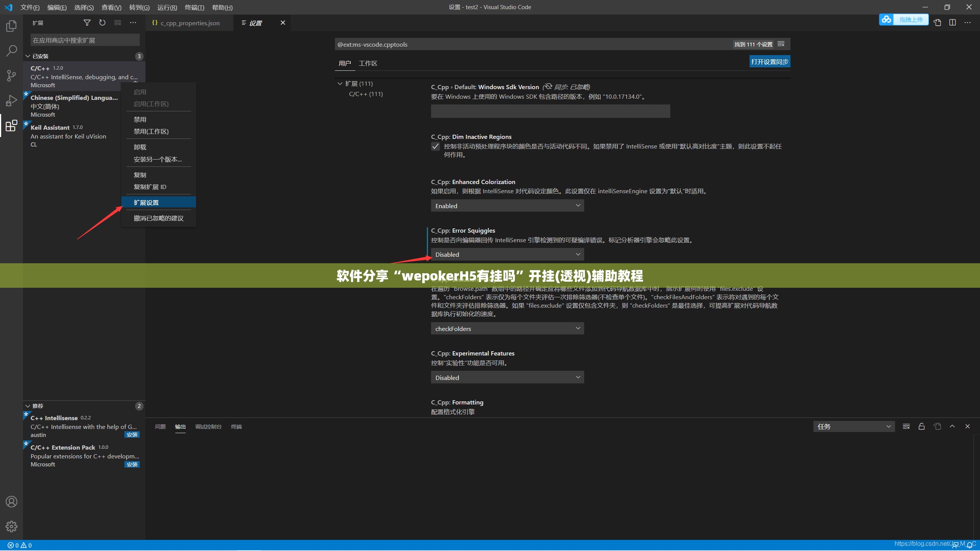This screenshot has height=551, width=980.
Task: Toggle output scroll lock icon
Action: [921, 426]
